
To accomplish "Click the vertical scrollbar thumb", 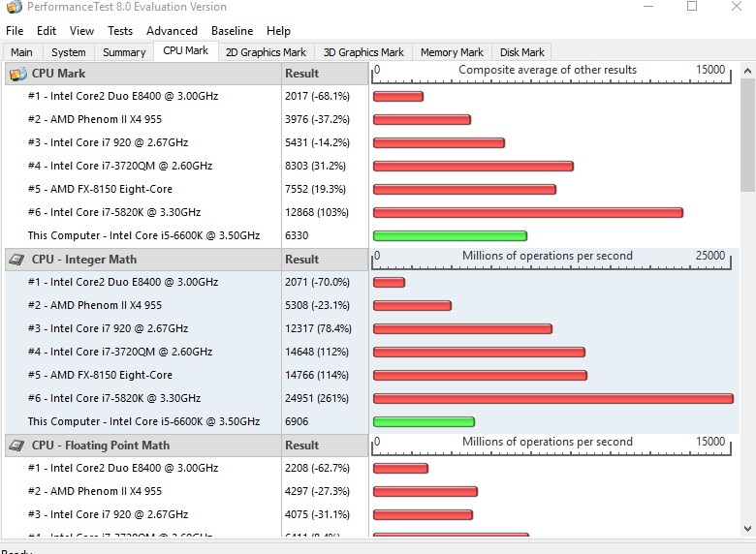I will (747, 136).
